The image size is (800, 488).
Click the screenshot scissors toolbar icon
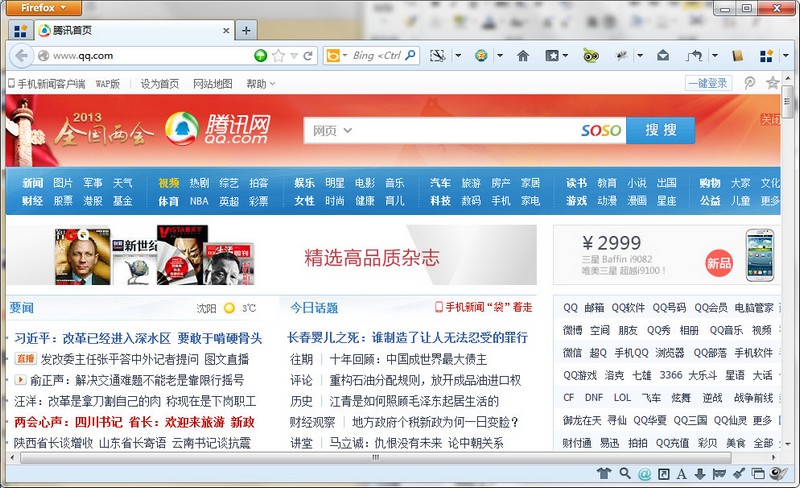click(437, 56)
